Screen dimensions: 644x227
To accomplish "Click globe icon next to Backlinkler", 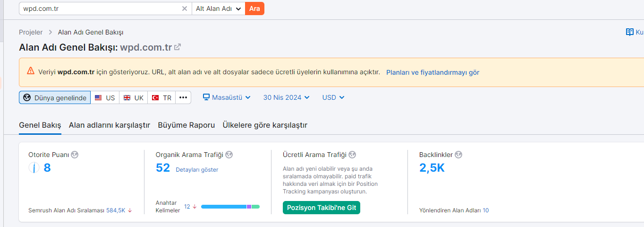I will [x=458, y=155].
